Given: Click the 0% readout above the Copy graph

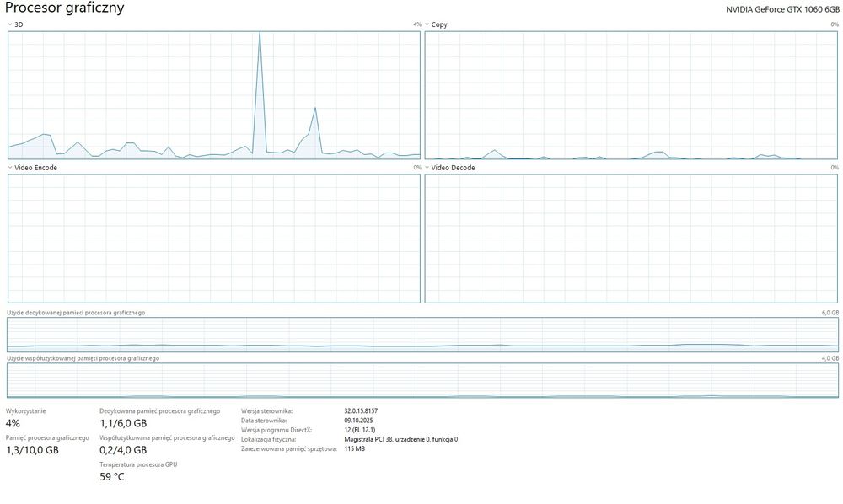Looking at the screenshot, I should pos(835,24).
